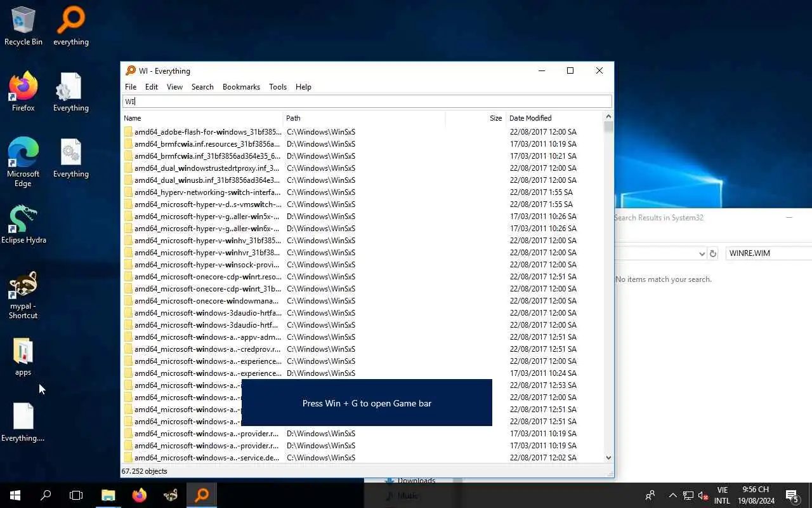Click folder icon of amd64_microsoft-hyper-v-winhvr row
Screen dimensions: 812x508
point(128,253)
